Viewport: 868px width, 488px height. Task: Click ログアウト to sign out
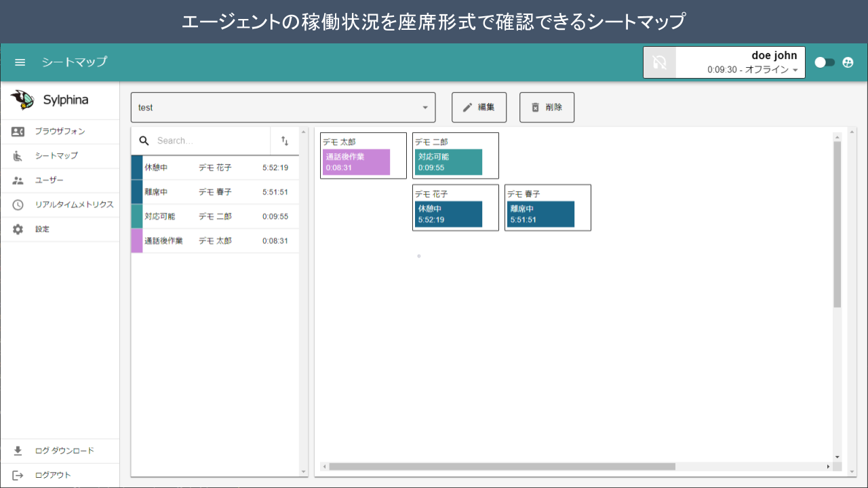(x=53, y=475)
